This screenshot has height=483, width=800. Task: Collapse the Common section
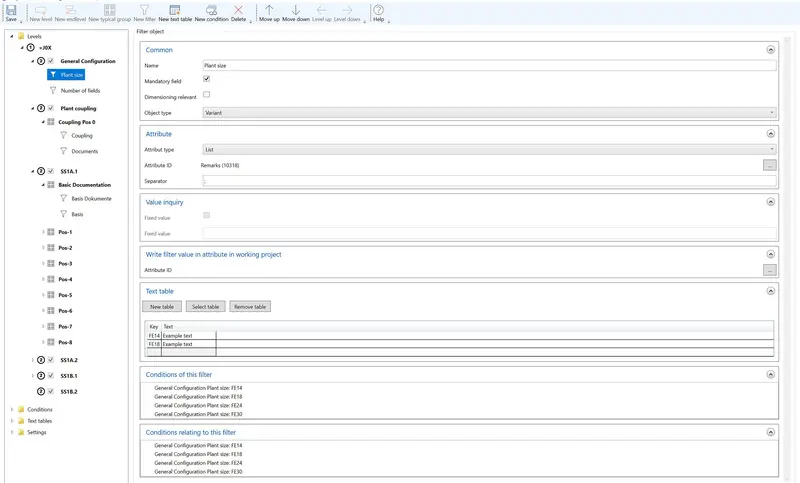coord(770,48)
